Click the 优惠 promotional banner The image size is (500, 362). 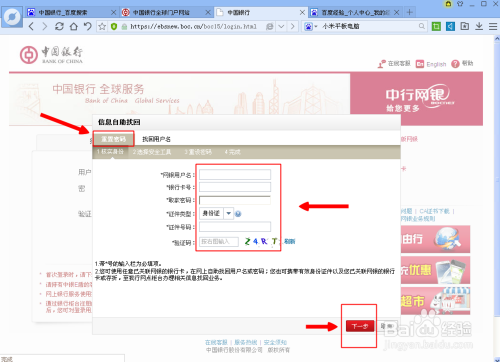coord(435,270)
